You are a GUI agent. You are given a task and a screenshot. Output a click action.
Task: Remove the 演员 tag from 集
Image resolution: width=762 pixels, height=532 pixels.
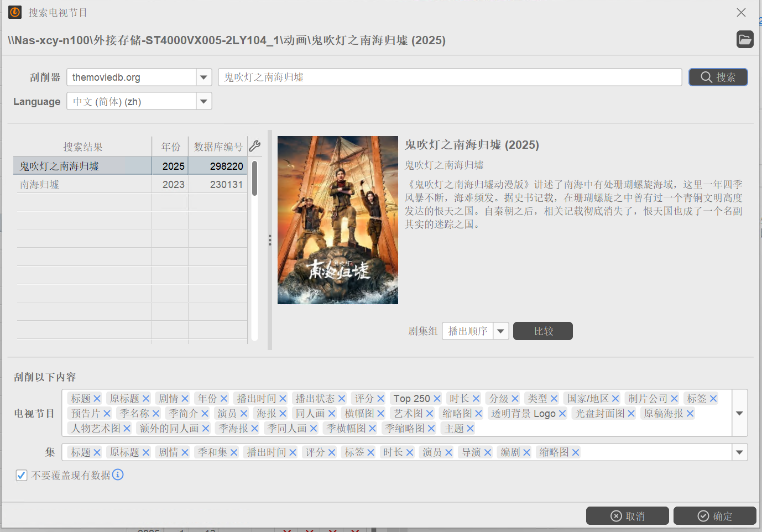tap(448, 452)
